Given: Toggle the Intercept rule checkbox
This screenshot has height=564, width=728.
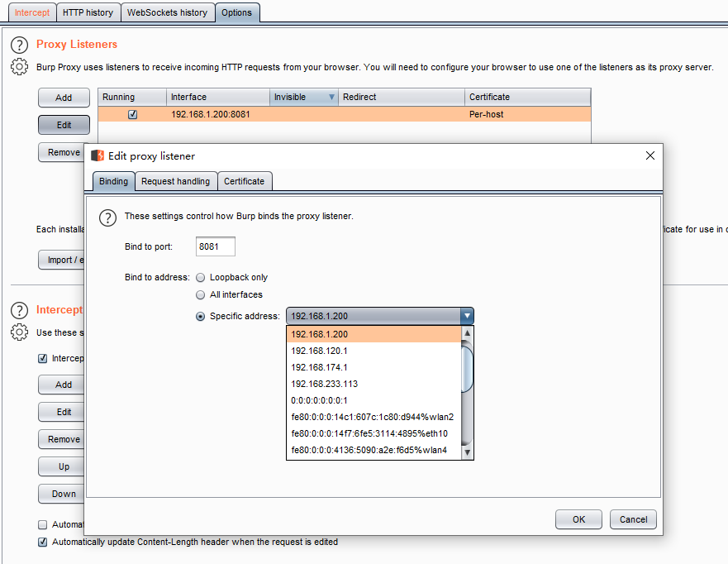Looking at the screenshot, I should click(x=43, y=358).
